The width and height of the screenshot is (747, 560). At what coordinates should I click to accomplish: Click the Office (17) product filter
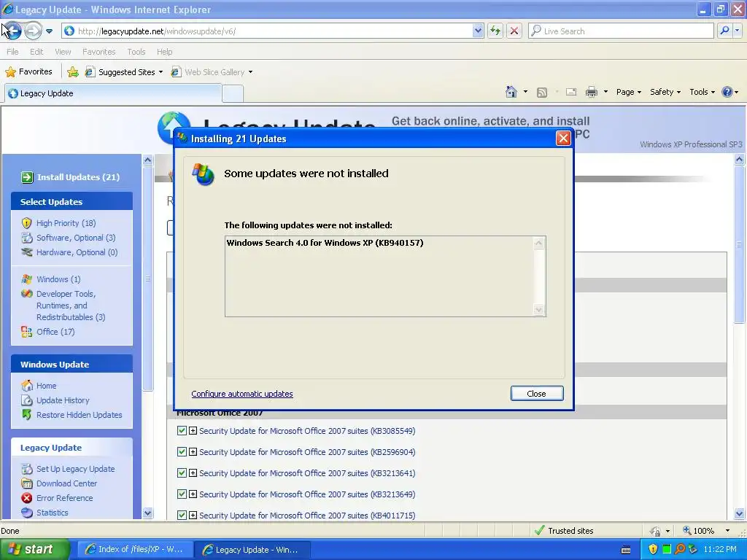pyautogui.click(x=55, y=332)
